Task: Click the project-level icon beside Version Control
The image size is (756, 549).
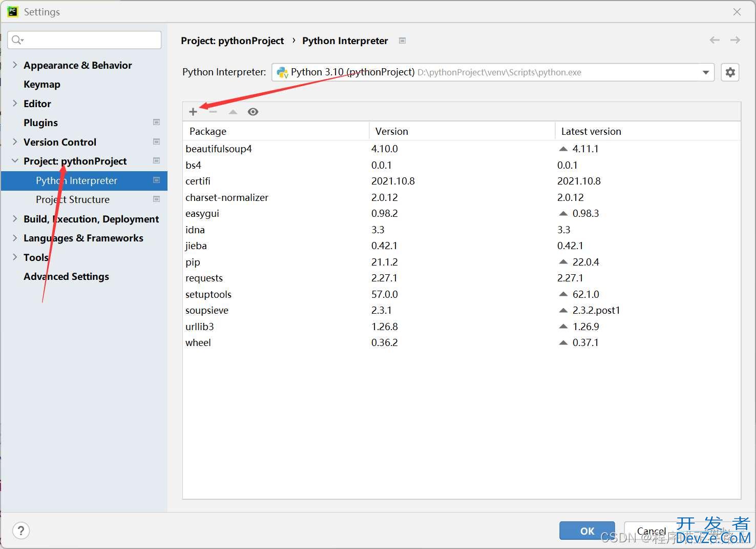Action: click(157, 141)
